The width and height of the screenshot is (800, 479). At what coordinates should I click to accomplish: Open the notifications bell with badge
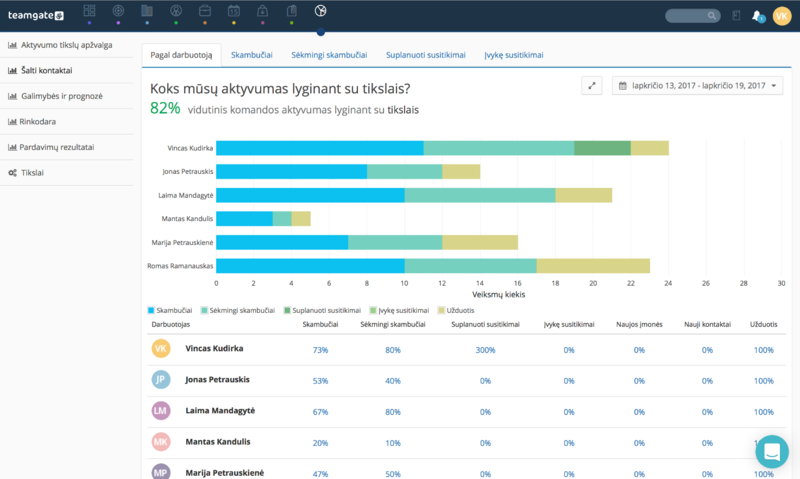tap(758, 16)
